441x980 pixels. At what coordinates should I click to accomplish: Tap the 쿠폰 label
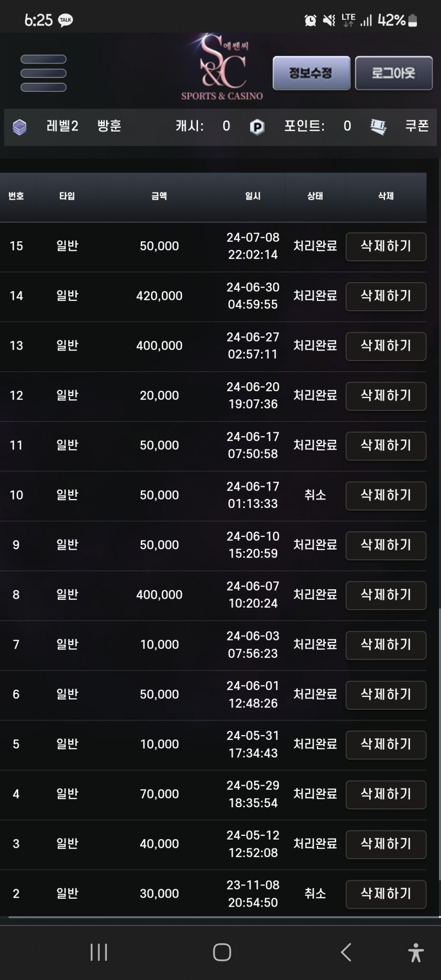coord(417,126)
